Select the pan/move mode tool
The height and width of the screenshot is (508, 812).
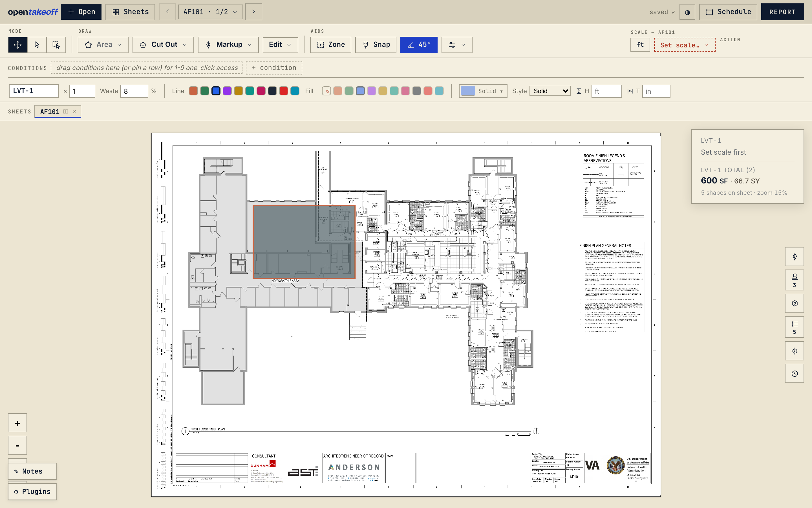[x=17, y=45]
